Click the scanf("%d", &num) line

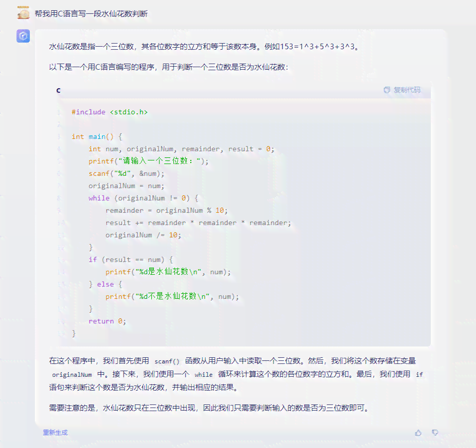click(x=126, y=173)
